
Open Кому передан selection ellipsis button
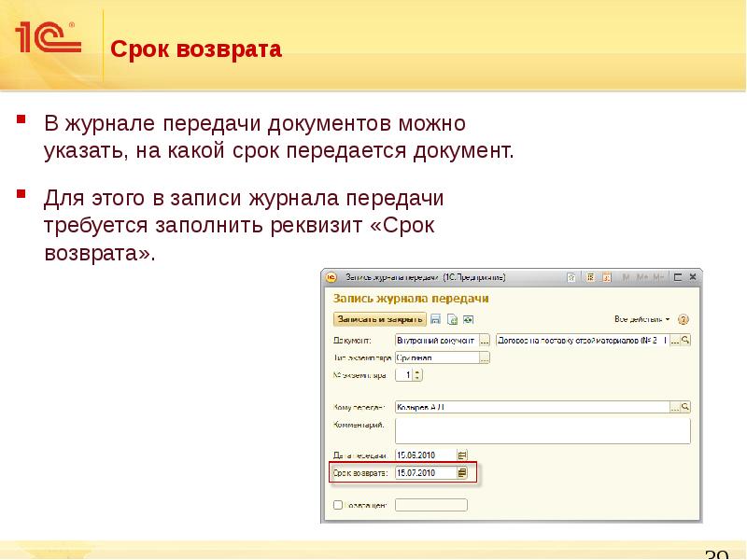(673, 407)
